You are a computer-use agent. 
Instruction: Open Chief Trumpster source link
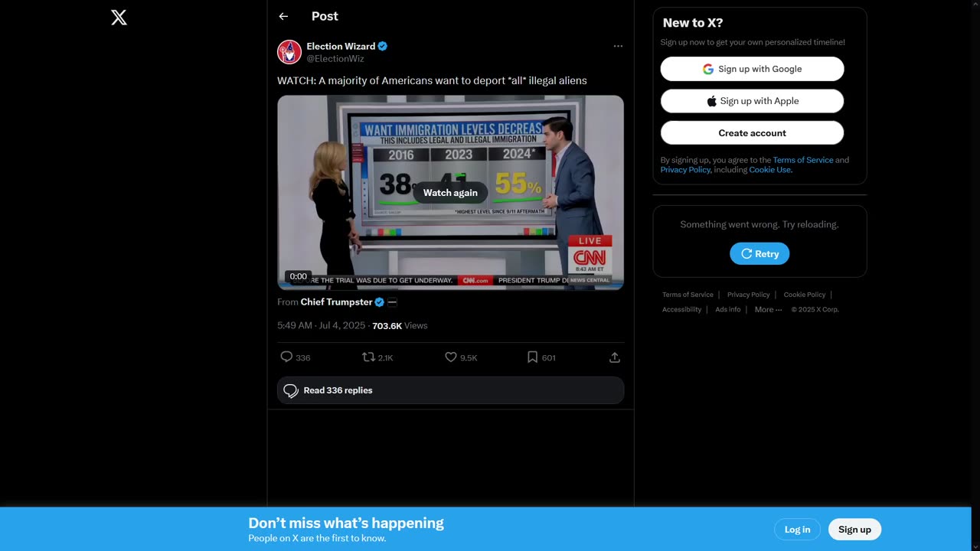(x=336, y=302)
